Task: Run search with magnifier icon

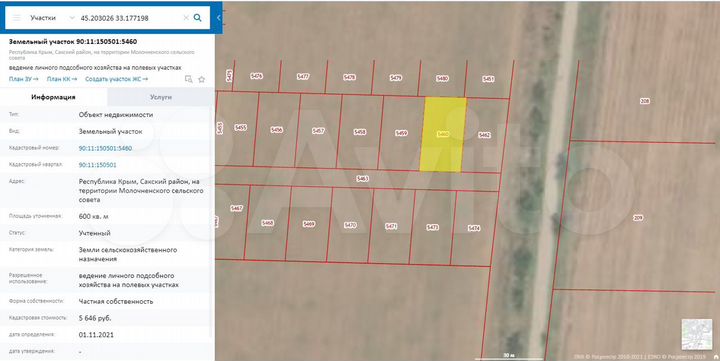Action: click(197, 18)
